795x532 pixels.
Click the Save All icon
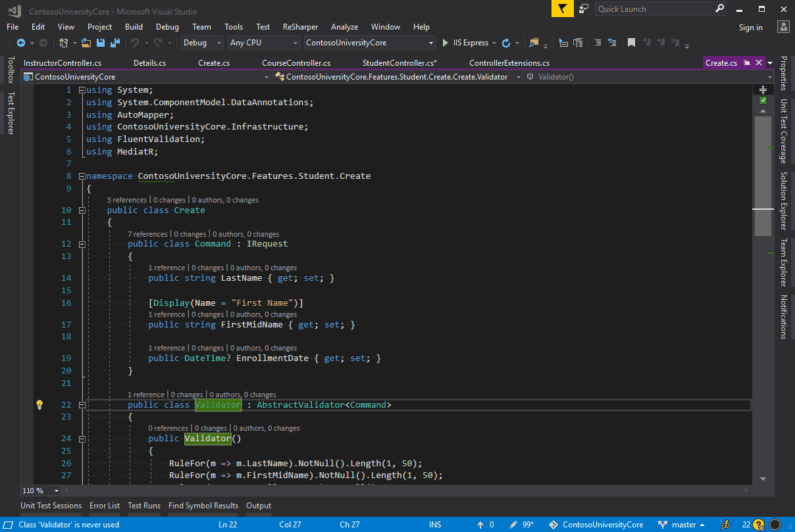click(115, 43)
